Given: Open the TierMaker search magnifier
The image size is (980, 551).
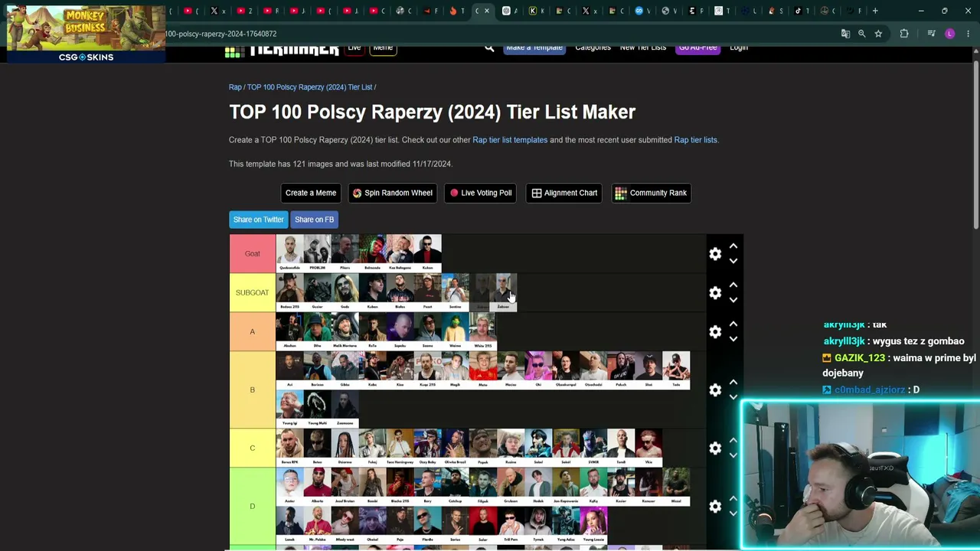Looking at the screenshot, I should 489,48.
